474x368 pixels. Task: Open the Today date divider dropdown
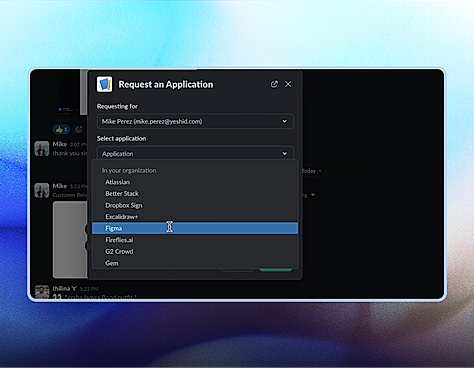pos(312,171)
